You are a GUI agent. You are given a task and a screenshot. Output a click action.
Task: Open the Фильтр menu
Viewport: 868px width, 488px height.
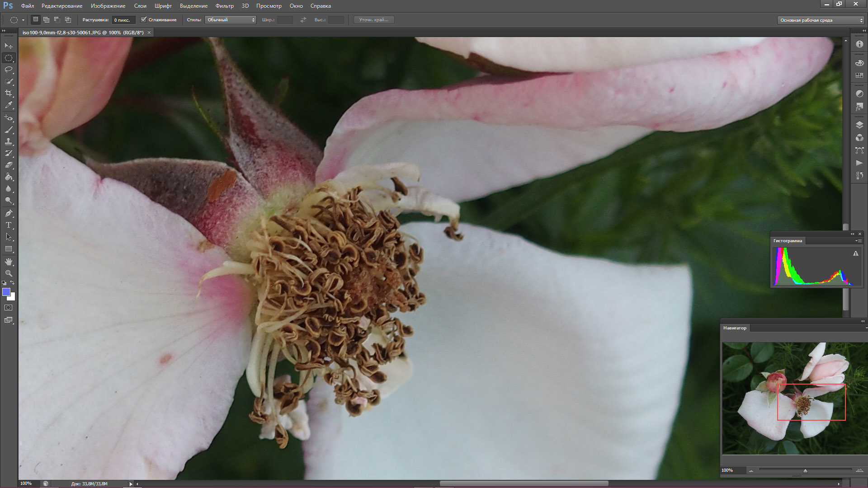[224, 6]
